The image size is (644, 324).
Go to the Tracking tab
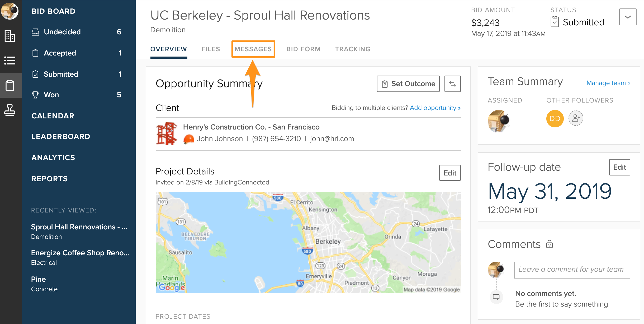coord(353,49)
